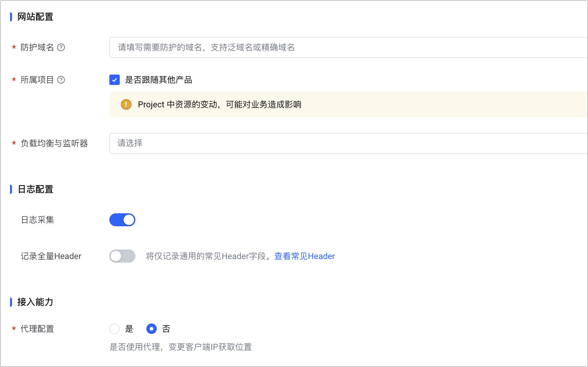The image size is (588, 367).
Task: Focus the 防护域名 input field
Action: [349, 47]
